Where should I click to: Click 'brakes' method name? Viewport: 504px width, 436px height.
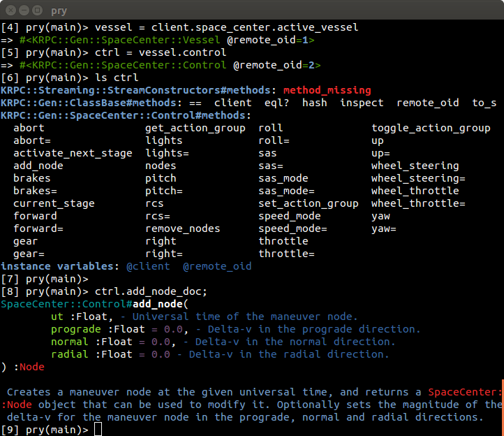click(x=32, y=178)
